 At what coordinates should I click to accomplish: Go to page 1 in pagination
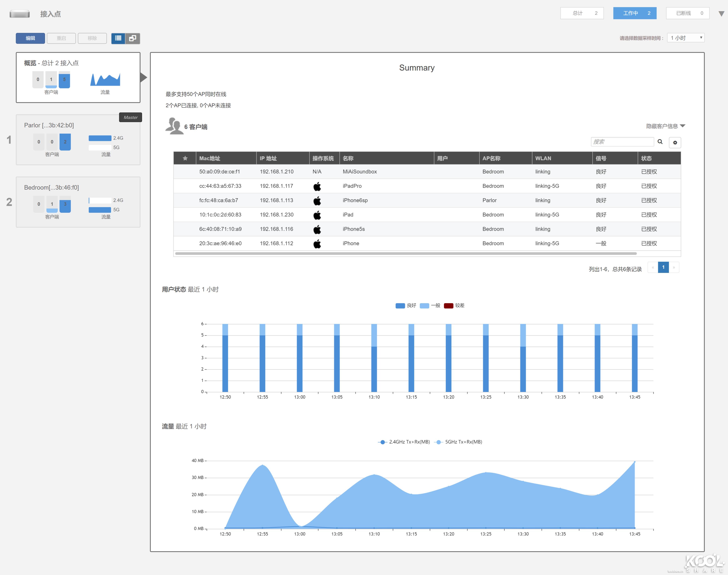(663, 267)
